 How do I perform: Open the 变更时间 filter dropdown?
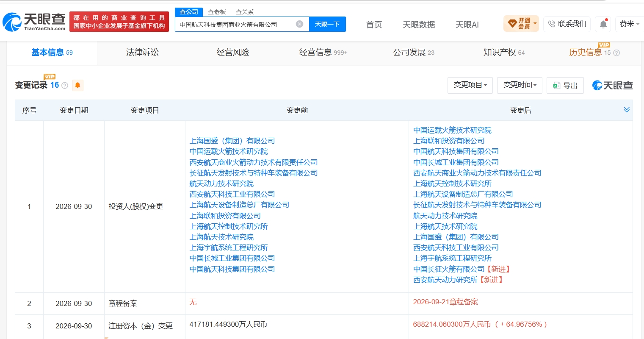[520, 85]
